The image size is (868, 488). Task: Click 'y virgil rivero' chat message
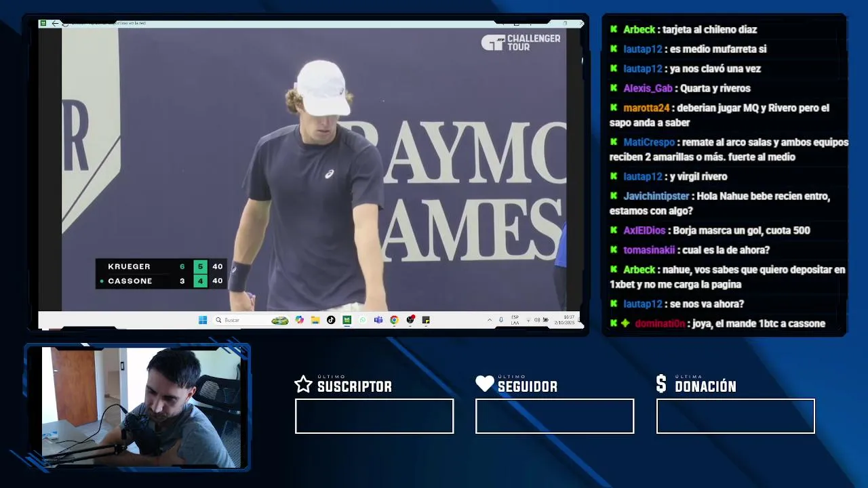click(698, 176)
